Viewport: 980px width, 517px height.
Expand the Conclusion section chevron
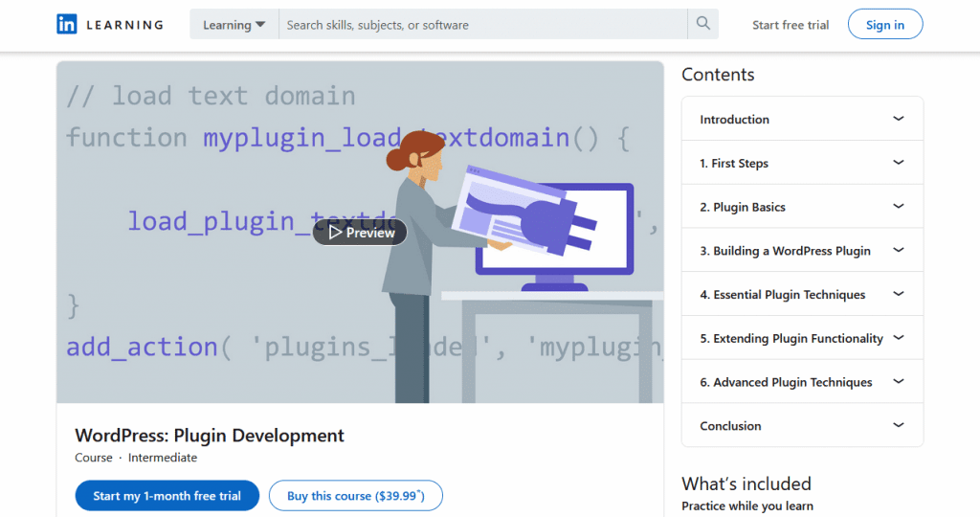[898, 425]
